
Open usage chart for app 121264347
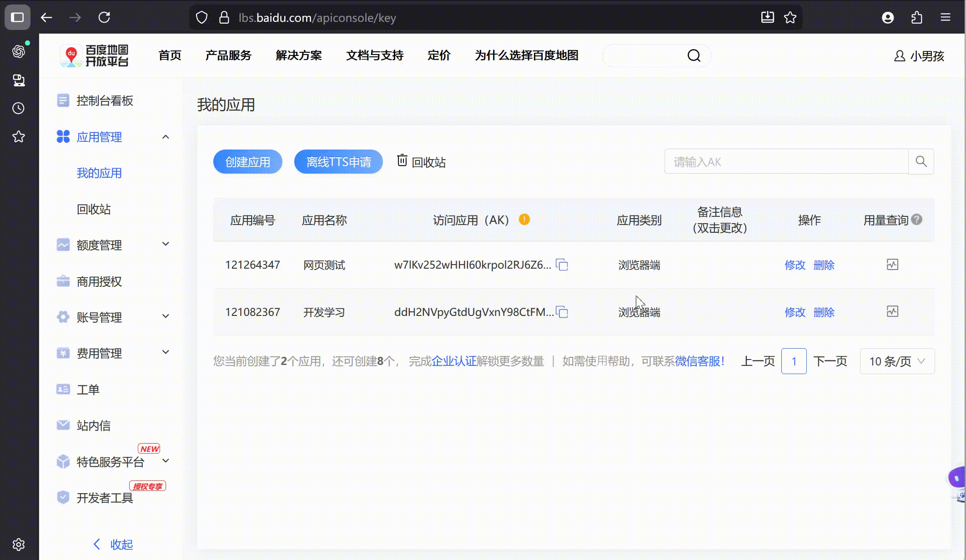coord(892,265)
